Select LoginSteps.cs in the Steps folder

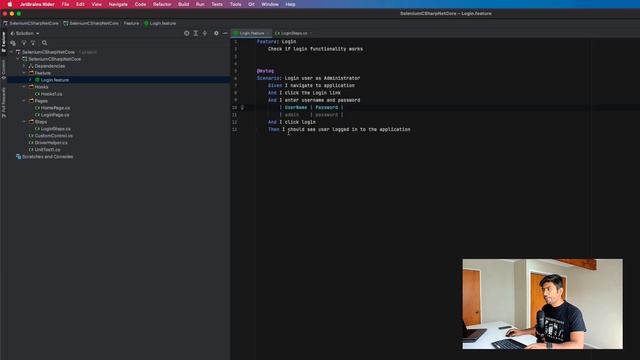click(56, 129)
